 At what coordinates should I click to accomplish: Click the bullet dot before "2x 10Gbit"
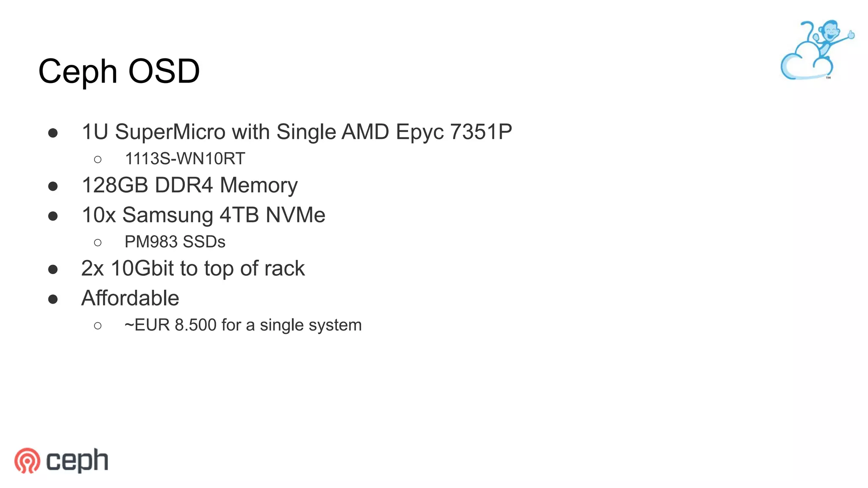coord(53,269)
